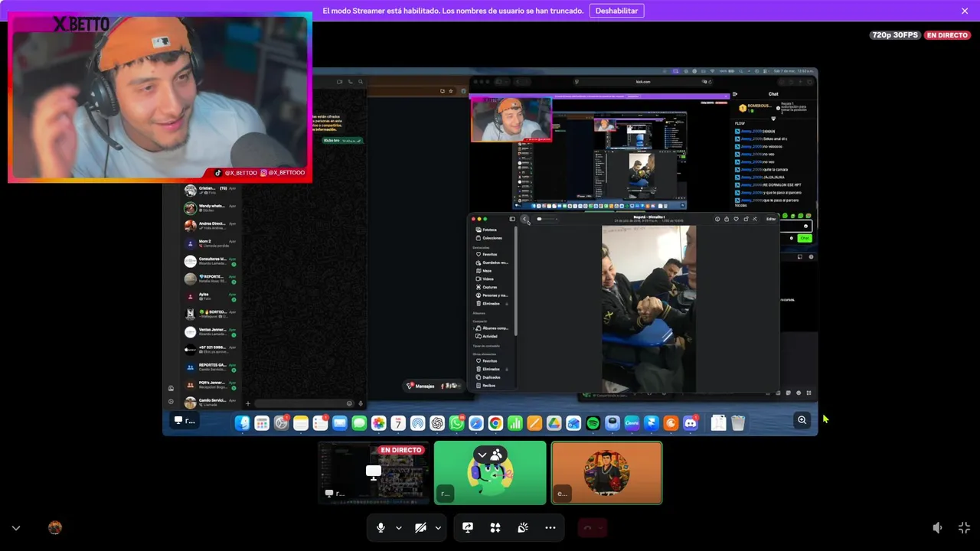Open Guardados recientes in Photos sidebar
This screenshot has width=980, height=551.
click(492, 262)
